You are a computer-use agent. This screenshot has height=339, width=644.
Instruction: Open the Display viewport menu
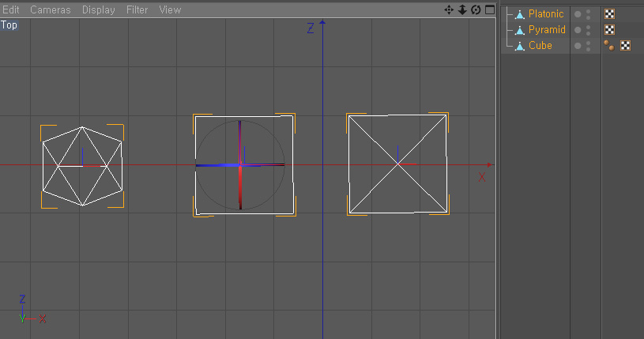(99, 9)
